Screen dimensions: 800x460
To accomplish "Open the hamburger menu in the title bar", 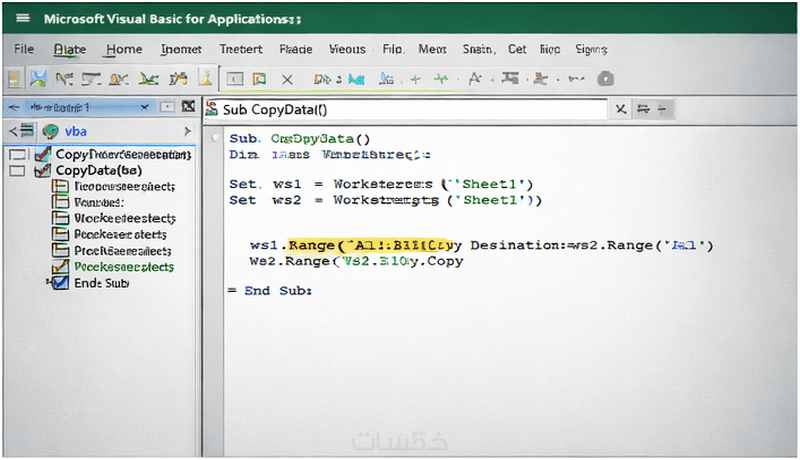I will 23,18.
